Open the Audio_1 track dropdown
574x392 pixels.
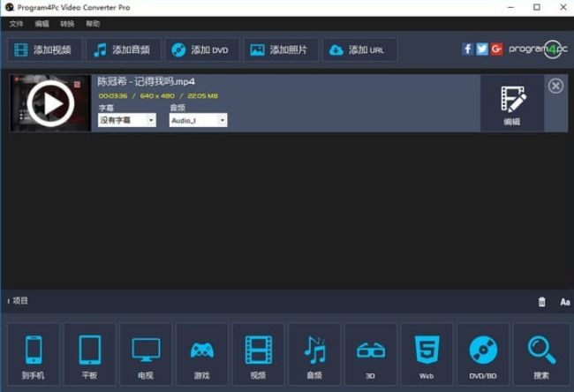click(198, 120)
